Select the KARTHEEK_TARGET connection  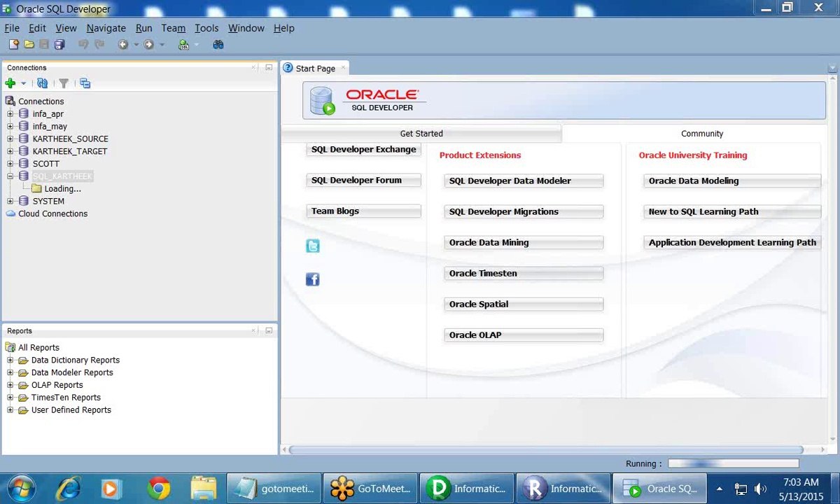[69, 151]
